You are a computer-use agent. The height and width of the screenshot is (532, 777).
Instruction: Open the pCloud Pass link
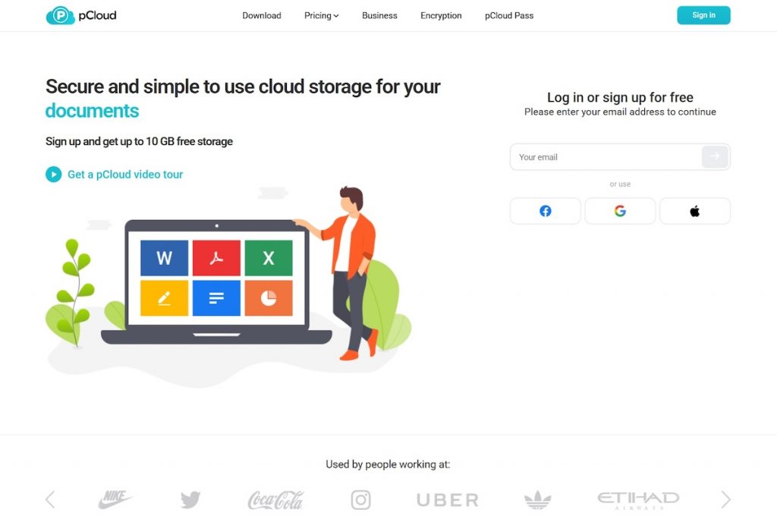pyautogui.click(x=509, y=16)
